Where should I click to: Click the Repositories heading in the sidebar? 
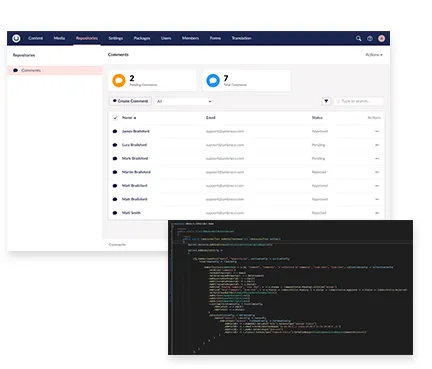click(24, 55)
